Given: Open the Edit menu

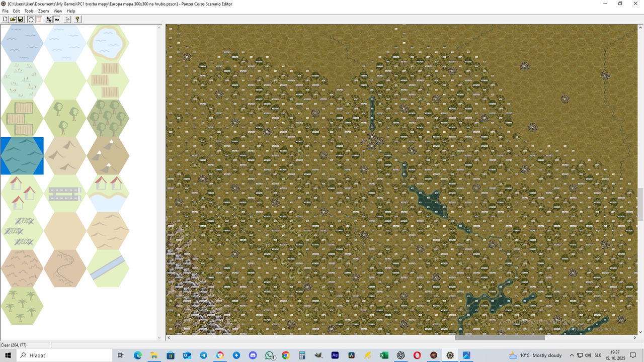Looking at the screenshot, I should tap(17, 11).
